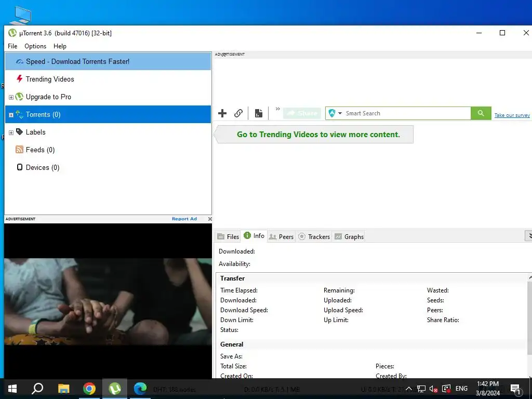Show hidden system tray icons

click(408, 389)
